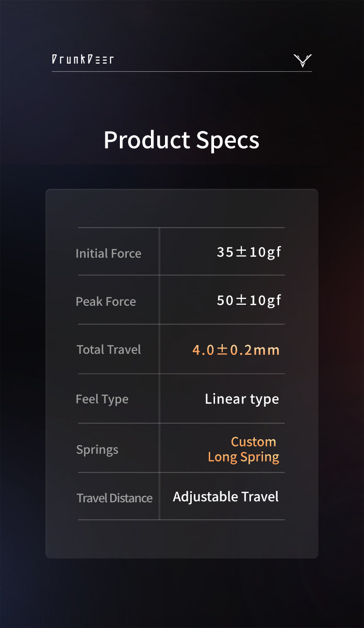The height and width of the screenshot is (628, 364).
Task: Click the vertical divider in specs table
Action: [159, 374]
